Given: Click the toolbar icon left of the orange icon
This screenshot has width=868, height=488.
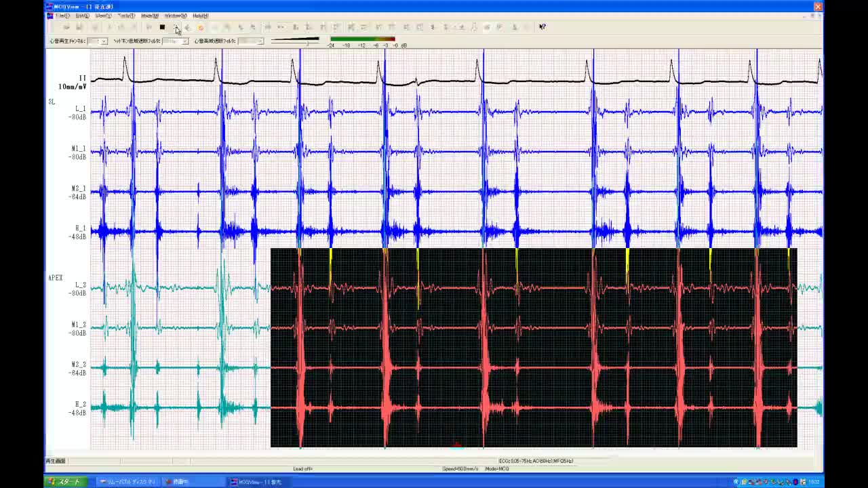Looking at the screenshot, I should point(188,27).
